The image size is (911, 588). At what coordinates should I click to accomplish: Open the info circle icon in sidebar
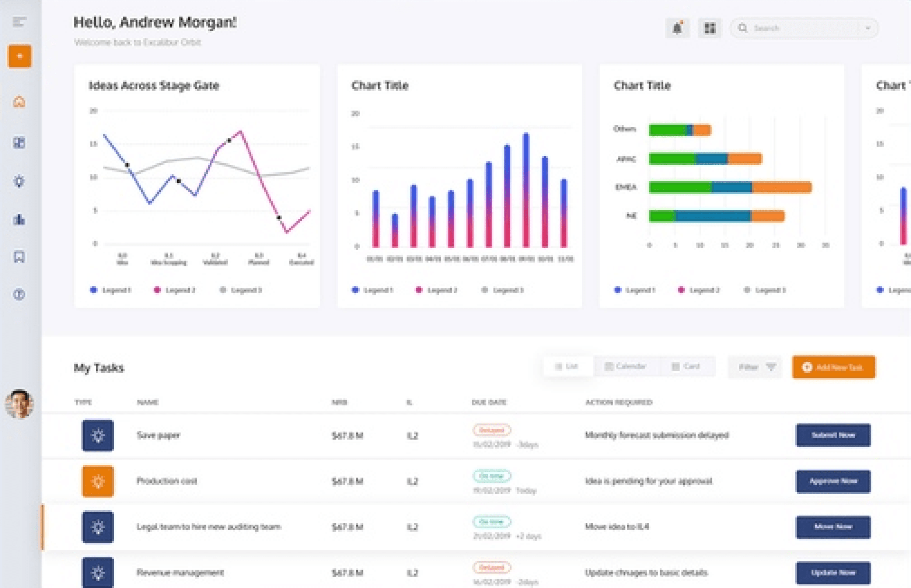pos(20,294)
